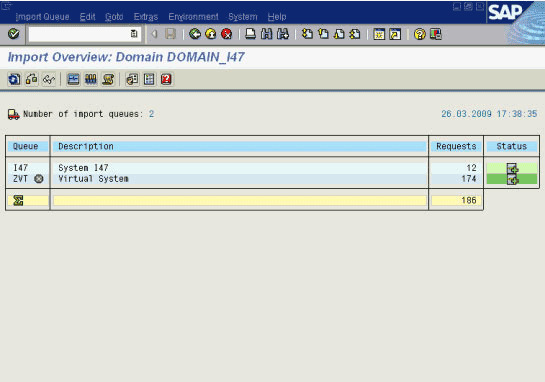Viewport: 545px width, 382px height.
Task: Open the Extras menu
Action: (146, 17)
